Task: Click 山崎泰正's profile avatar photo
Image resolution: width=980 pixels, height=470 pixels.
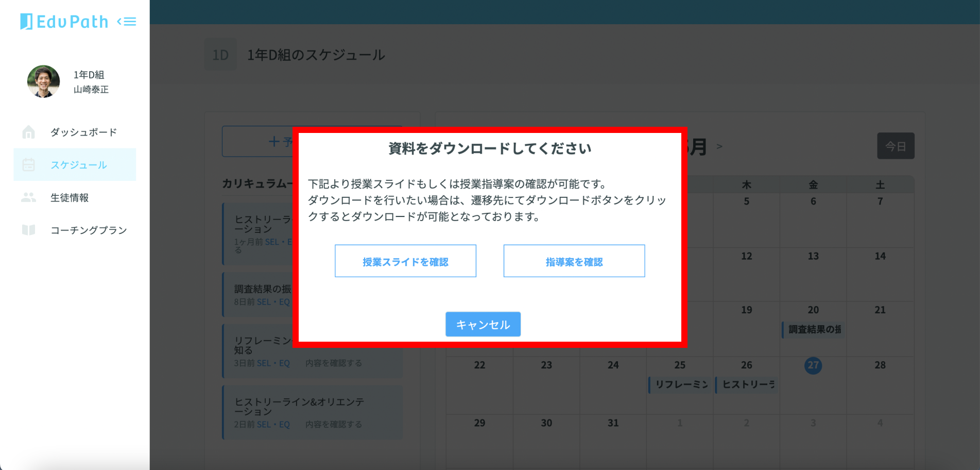Action: point(43,81)
